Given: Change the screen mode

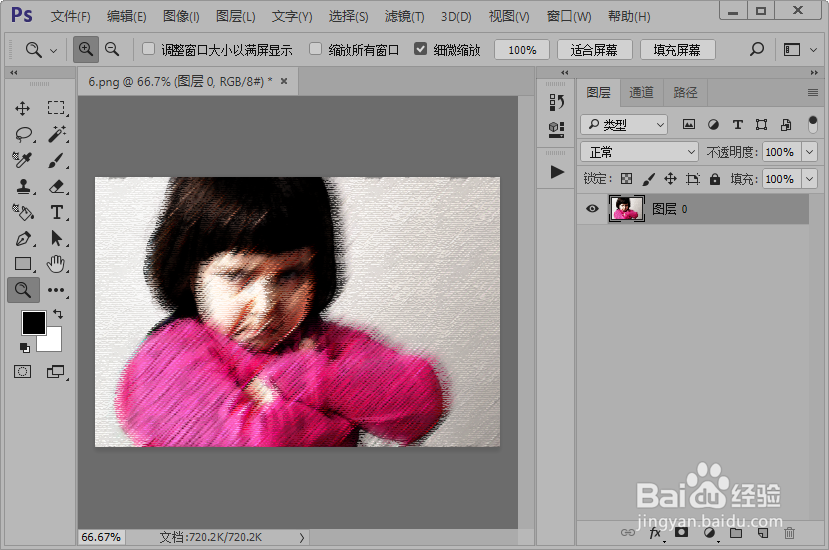Looking at the screenshot, I should coord(56,372).
